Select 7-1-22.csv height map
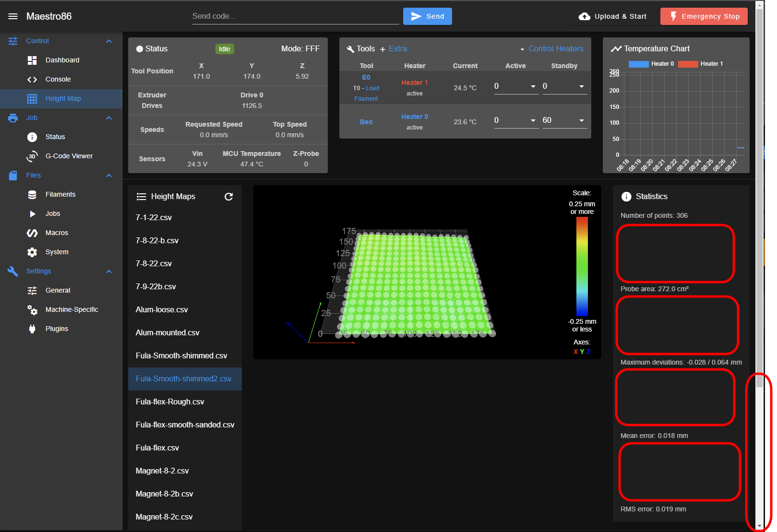The width and height of the screenshot is (777, 532). point(185,217)
